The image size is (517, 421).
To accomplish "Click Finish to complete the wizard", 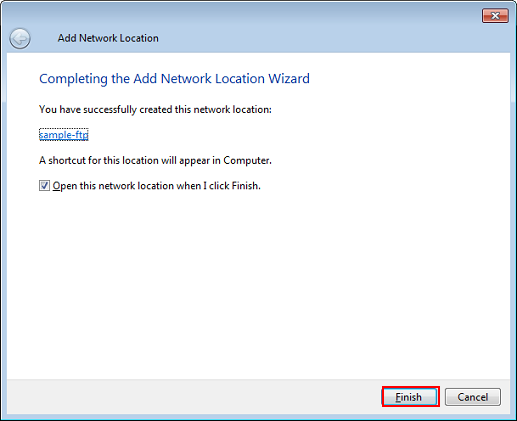I will 410,397.
